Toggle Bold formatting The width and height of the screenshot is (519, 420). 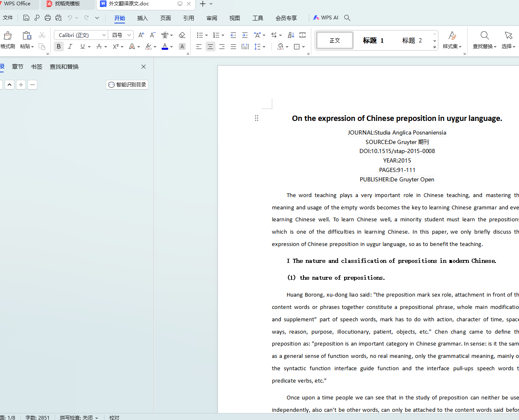(59, 46)
